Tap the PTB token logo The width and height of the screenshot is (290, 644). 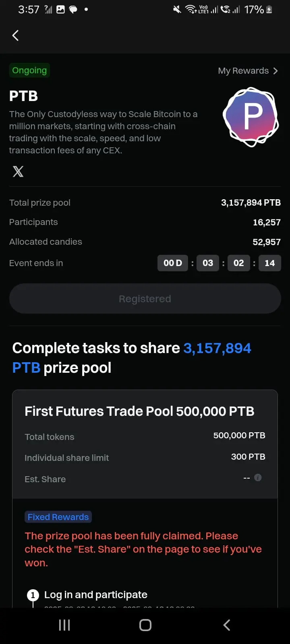click(251, 117)
